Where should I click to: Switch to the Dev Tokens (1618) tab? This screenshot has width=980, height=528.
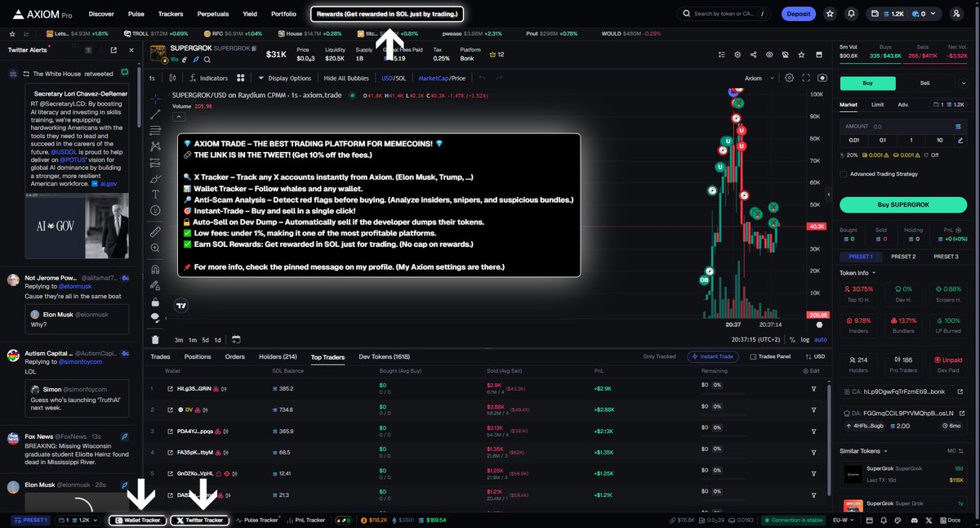pyautogui.click(x=384, y=356)
